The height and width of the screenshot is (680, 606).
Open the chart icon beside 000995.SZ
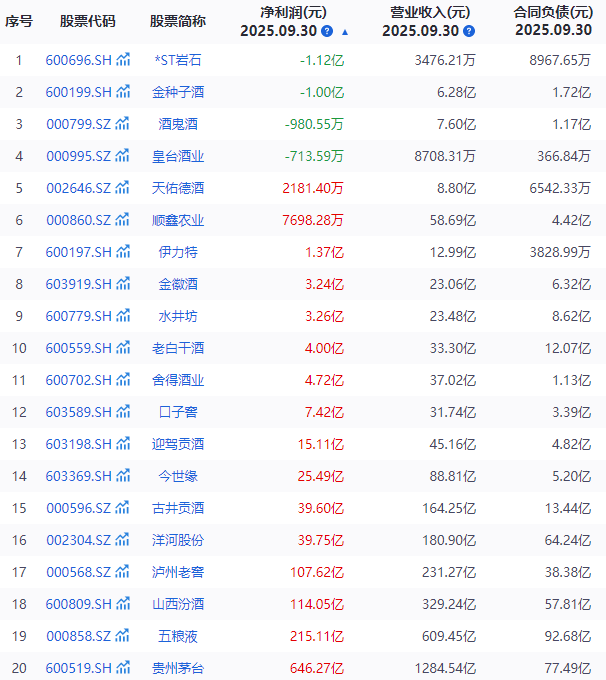click(122, 156)
